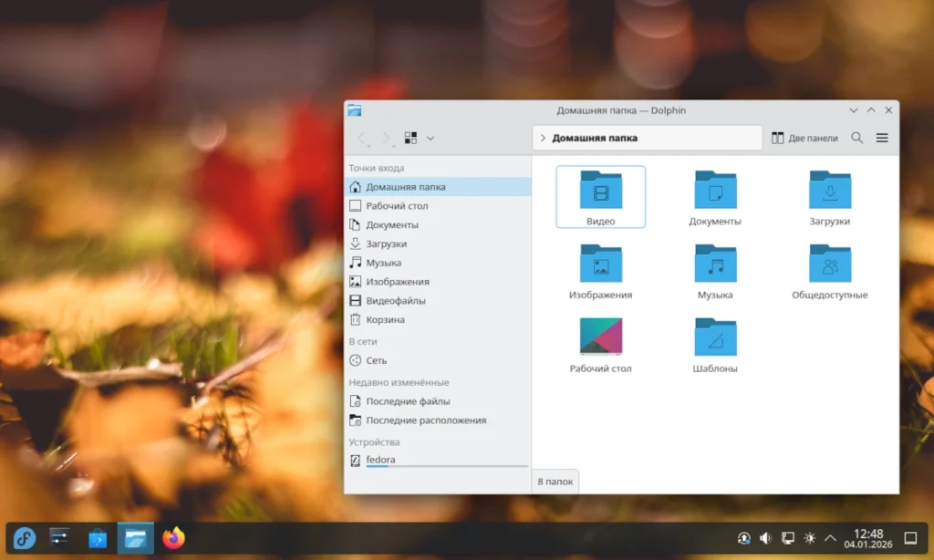The width and height of the screenshot is (934, 560).
Task: Click the back navigation arrow
Action: tap(361, 139)
